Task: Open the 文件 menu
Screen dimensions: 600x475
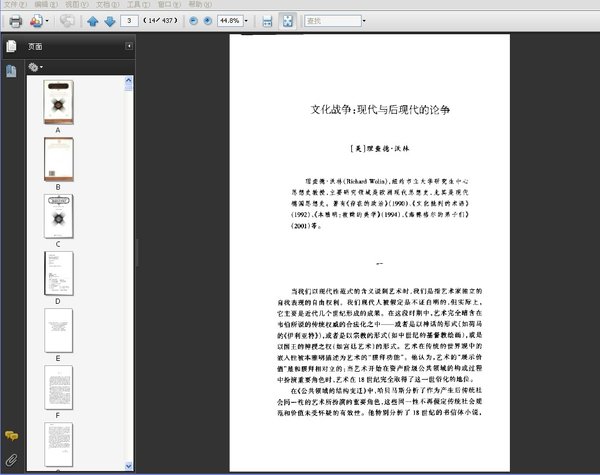Action: point(15,4)
